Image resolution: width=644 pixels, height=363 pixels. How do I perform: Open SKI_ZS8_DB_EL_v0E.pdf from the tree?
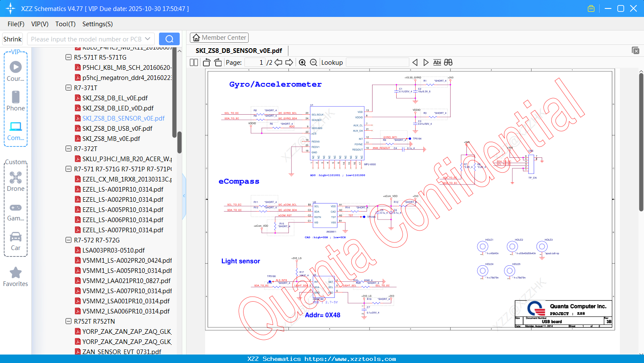(115, 98)
